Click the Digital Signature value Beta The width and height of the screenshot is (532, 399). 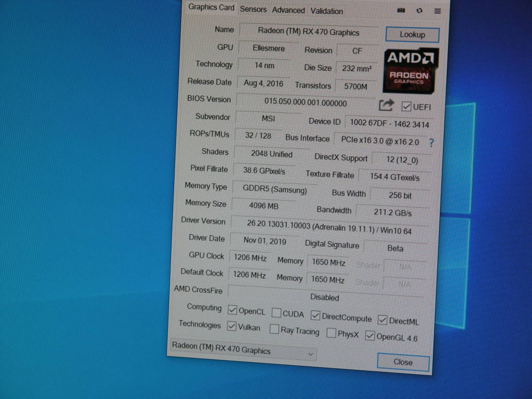tap(395, 248)
